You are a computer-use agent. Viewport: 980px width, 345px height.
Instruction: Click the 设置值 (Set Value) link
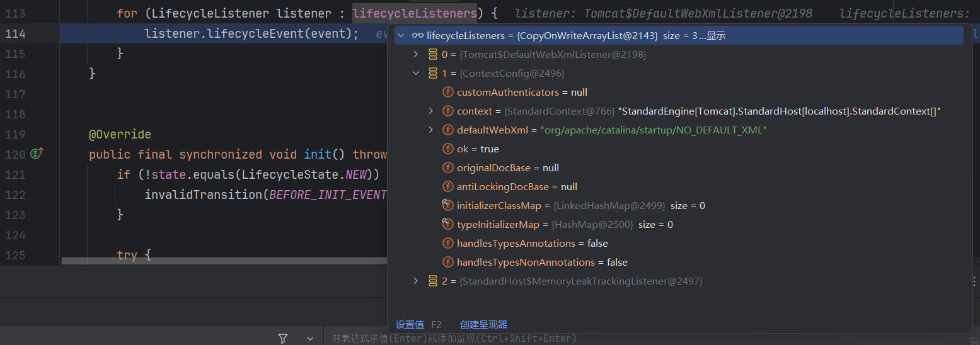click(x=410, y=325)
